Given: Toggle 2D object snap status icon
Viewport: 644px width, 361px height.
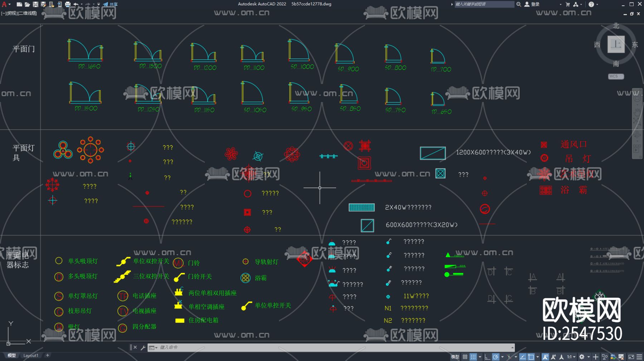Looking at the screenshot, I should point(531,357).
